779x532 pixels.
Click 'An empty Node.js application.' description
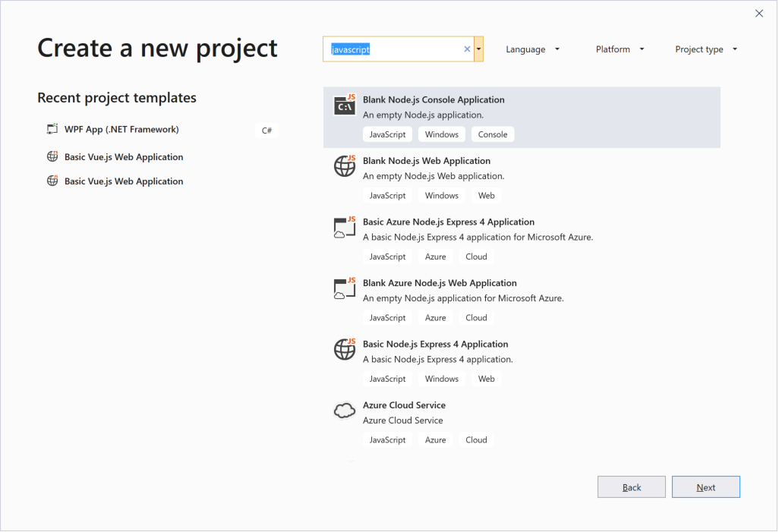point(423,115)
